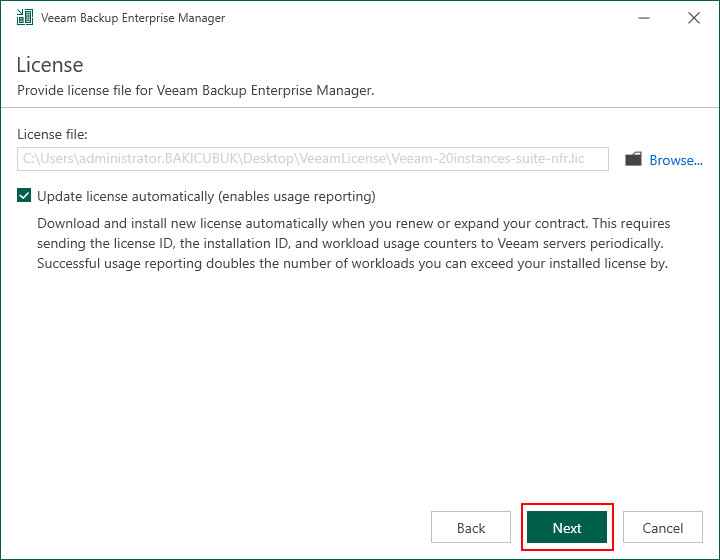Click the 'Successful usage reporting doubles' text line

pyautogui.click(x=352, y=263)
